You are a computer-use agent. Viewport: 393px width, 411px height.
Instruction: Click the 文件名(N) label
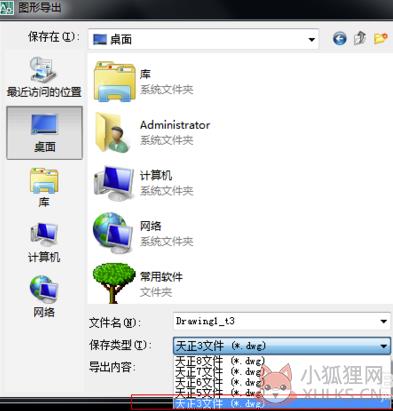pos(115,322)
